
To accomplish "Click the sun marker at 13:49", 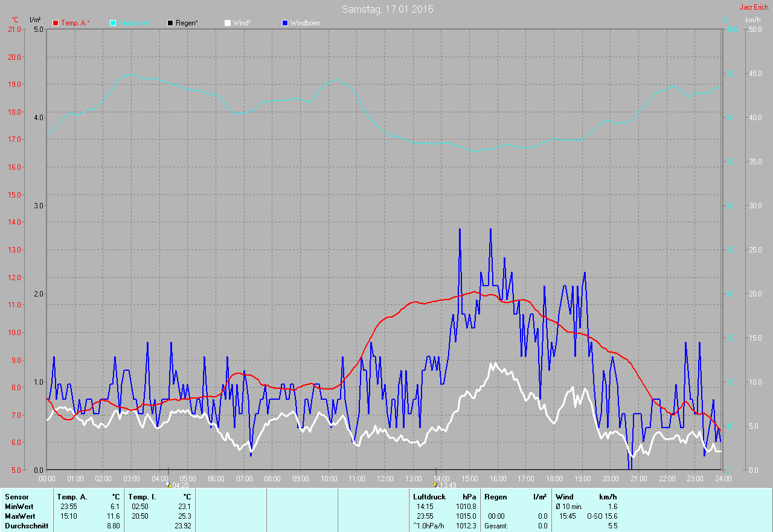I will [x=435, y=484].
